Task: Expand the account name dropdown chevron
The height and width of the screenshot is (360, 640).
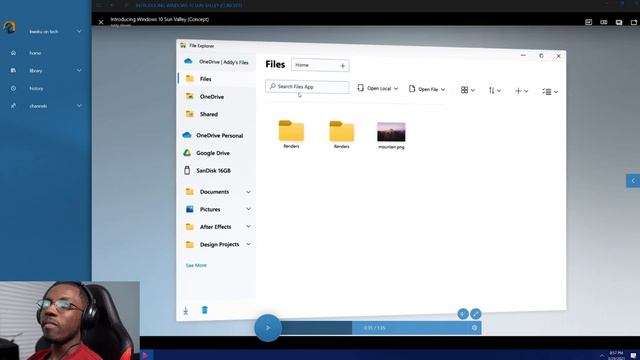Action: pyautogui.click(x=79, y=31)
